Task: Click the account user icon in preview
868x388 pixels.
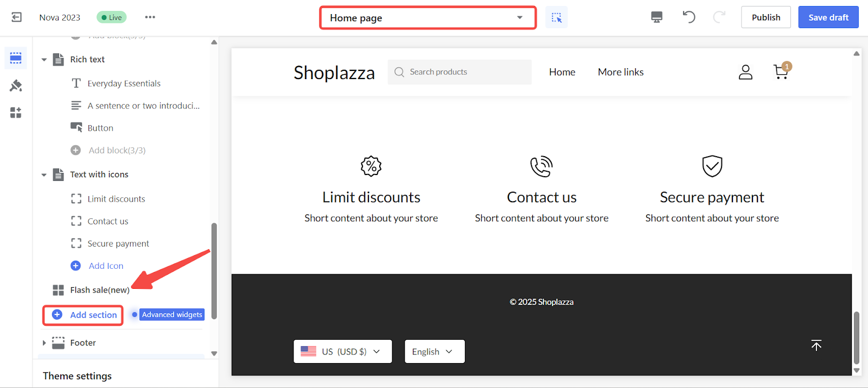Action: [745, 72]
